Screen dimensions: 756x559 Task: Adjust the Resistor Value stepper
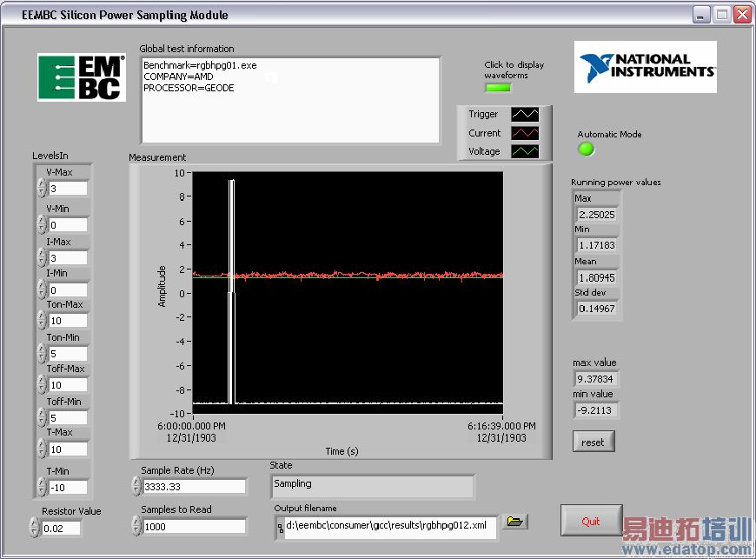tap(35, 528)
